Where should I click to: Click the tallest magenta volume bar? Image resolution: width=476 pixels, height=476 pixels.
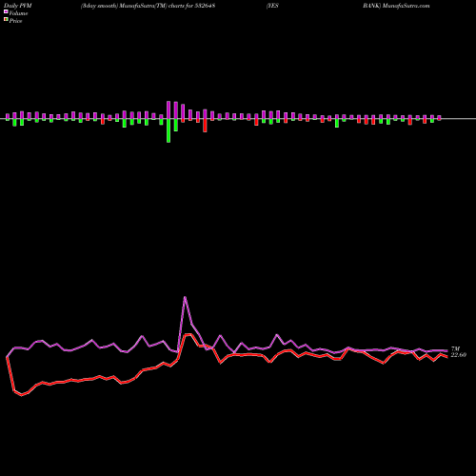(169, 110)
